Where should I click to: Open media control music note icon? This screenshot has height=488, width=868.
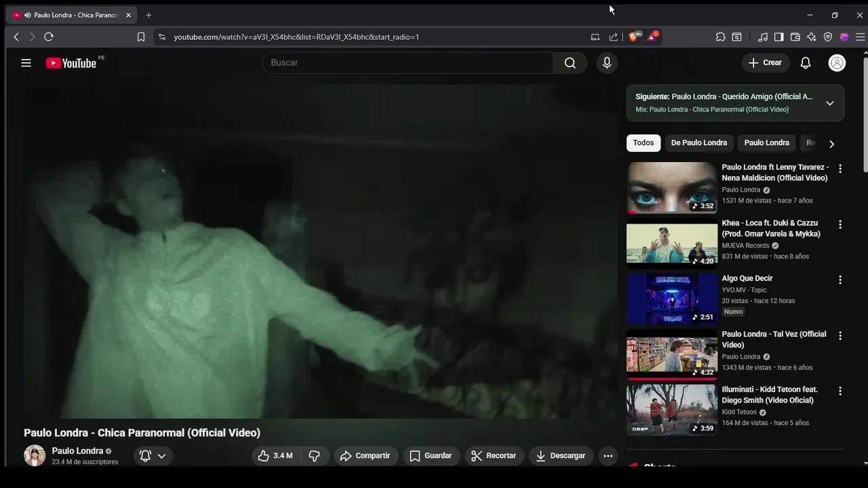(763, 37)
